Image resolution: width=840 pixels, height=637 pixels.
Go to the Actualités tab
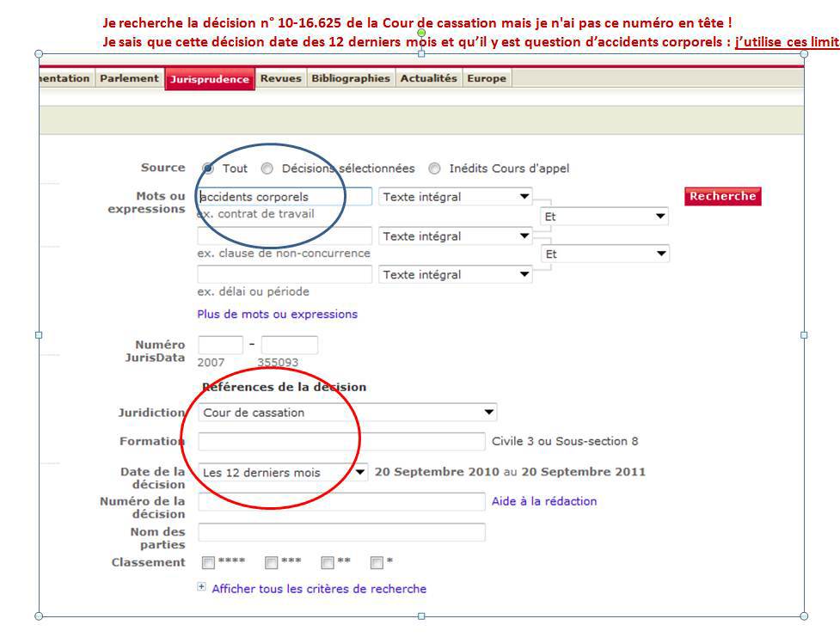428,78
